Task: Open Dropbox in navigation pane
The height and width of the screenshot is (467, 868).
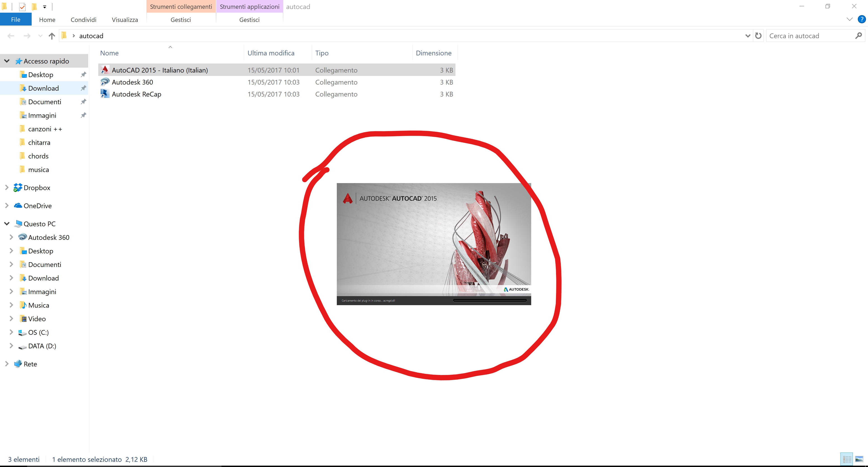Action: coord(37,188)
